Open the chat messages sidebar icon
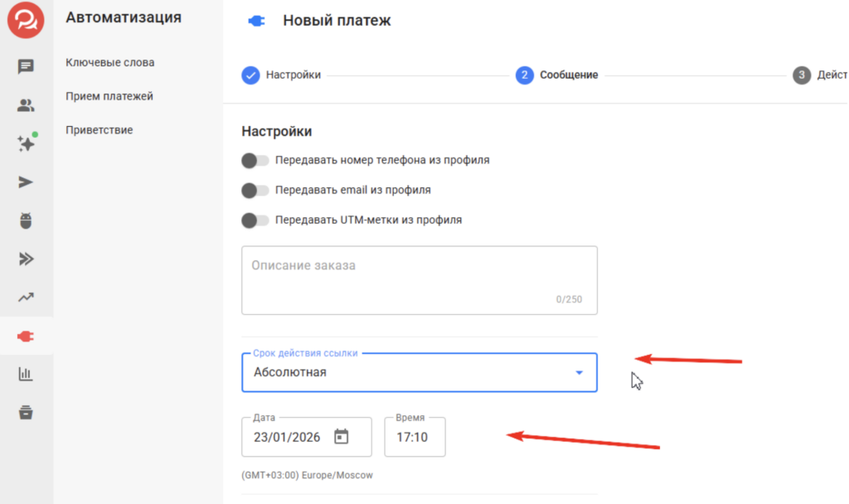The height and width of the screenshot is (504, 849). tap(26, 67)
